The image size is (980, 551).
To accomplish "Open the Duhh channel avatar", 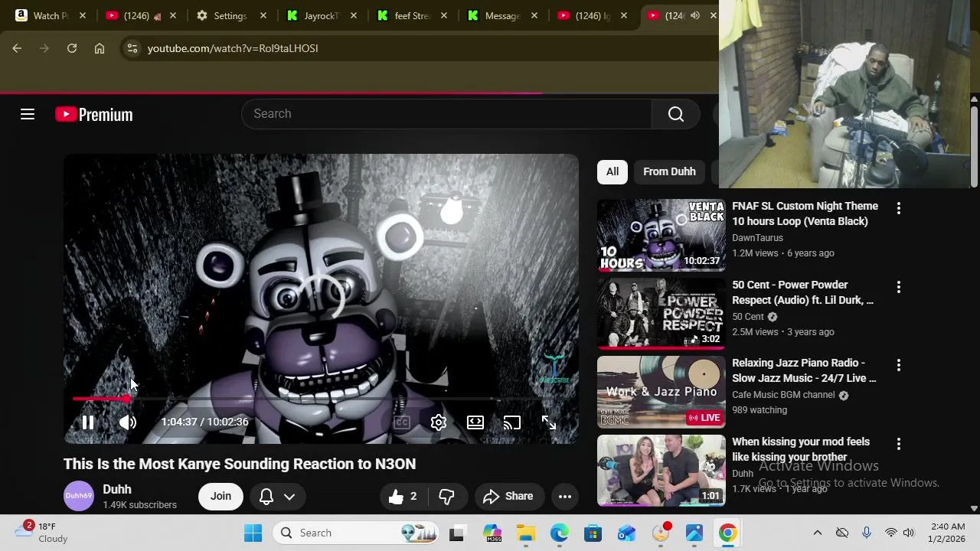I will 78,497.
